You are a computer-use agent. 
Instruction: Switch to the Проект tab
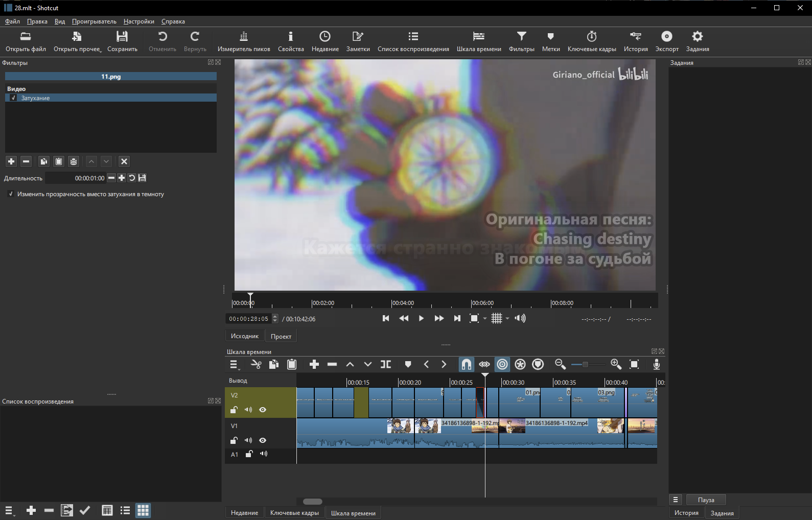281,336
